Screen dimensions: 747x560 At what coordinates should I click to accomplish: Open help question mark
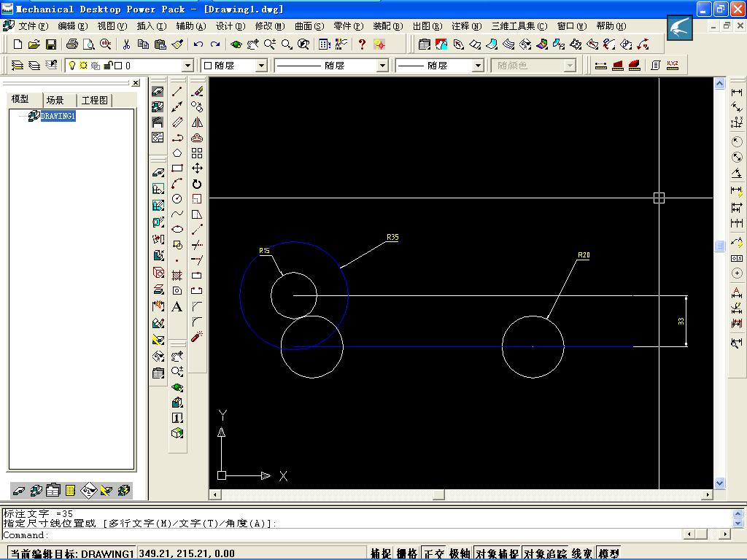(362, 44)
